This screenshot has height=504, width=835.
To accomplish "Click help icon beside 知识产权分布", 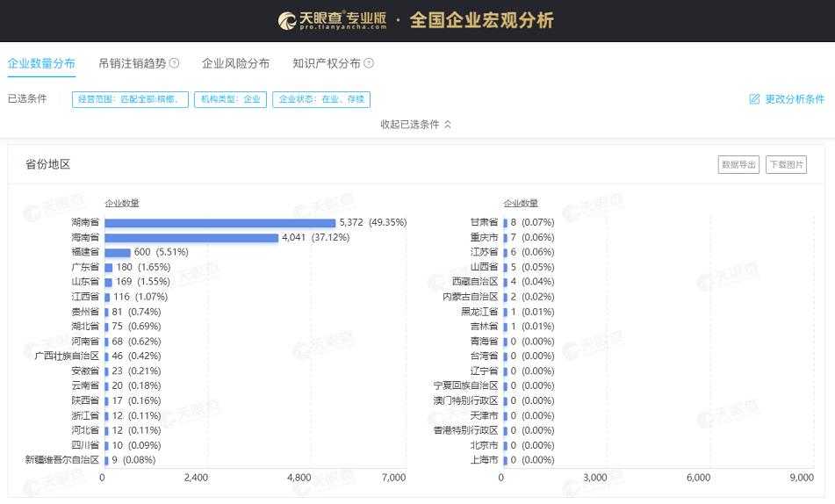I will [369, 63].
